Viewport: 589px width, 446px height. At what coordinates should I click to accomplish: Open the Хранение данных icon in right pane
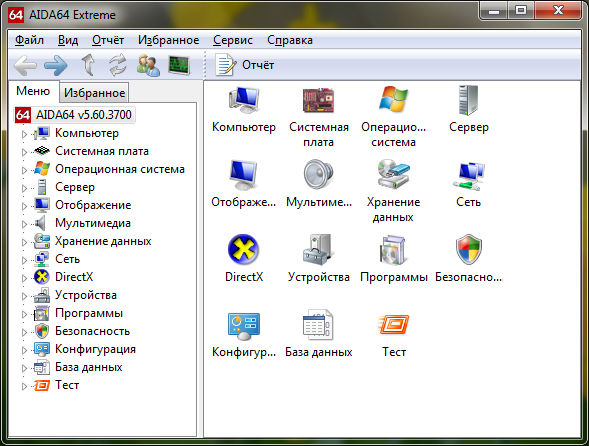393,174
